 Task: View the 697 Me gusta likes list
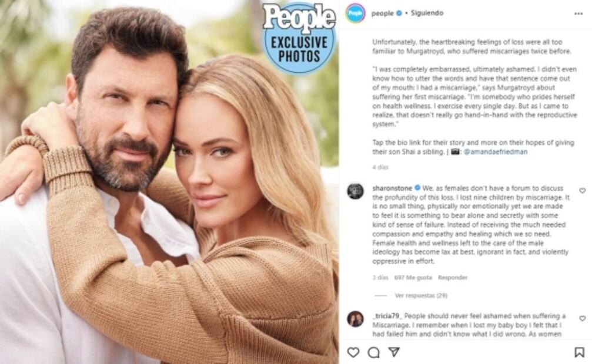[x=413, y=277]
